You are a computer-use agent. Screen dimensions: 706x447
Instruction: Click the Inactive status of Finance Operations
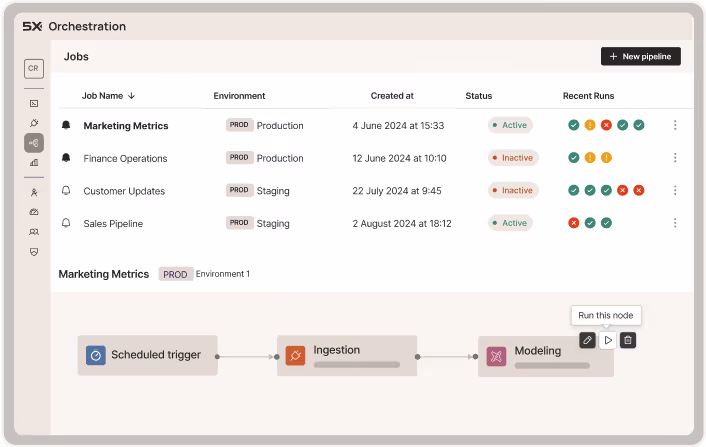tap(513, 158)
